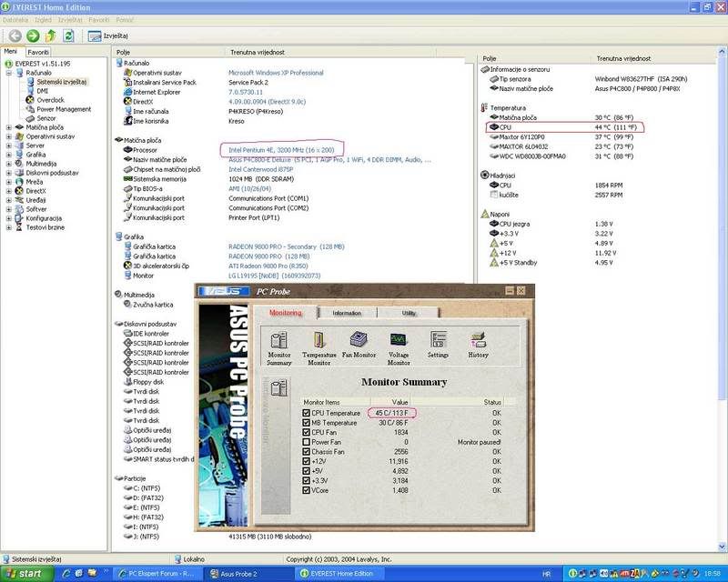The image size is (728, 582).
Task: Click the green forward arrow in the toolbar
Action: [33, 35]
